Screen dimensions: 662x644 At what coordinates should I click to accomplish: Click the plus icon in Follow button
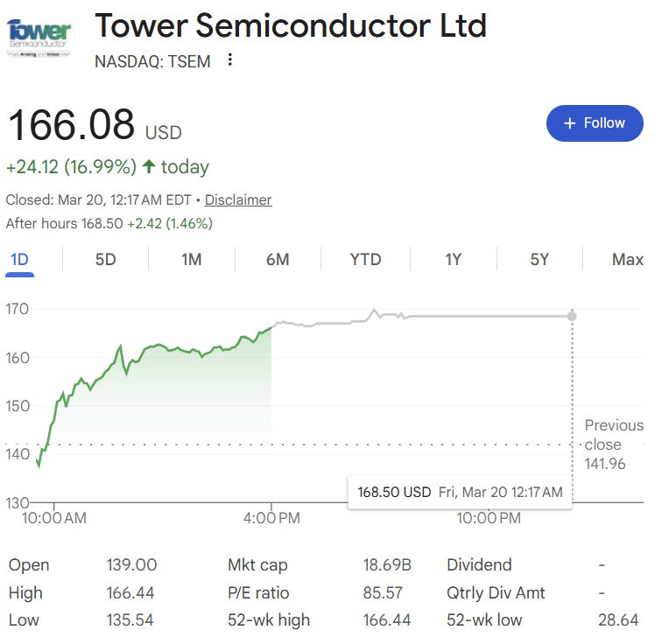569,123
